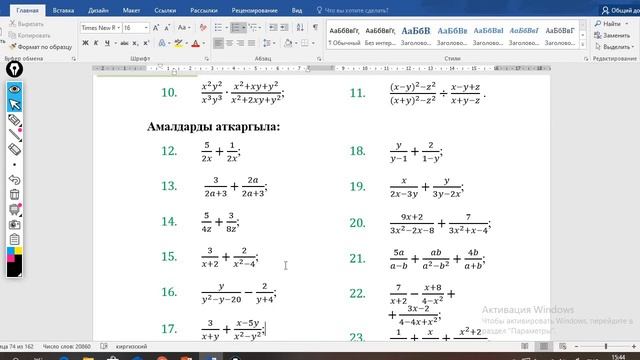Open numbered list dropdown arrow

pos(244,28)
